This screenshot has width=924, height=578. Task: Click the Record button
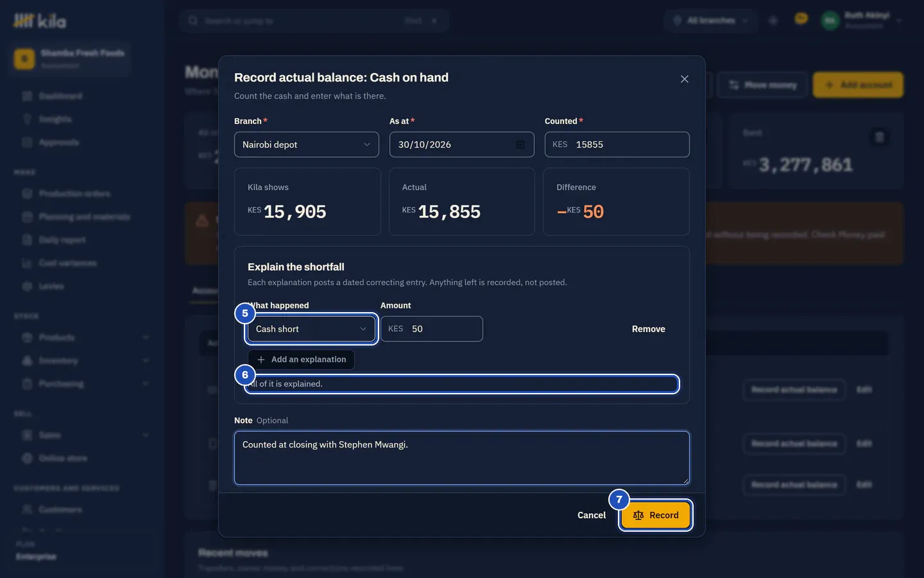[x=656, y=515]
